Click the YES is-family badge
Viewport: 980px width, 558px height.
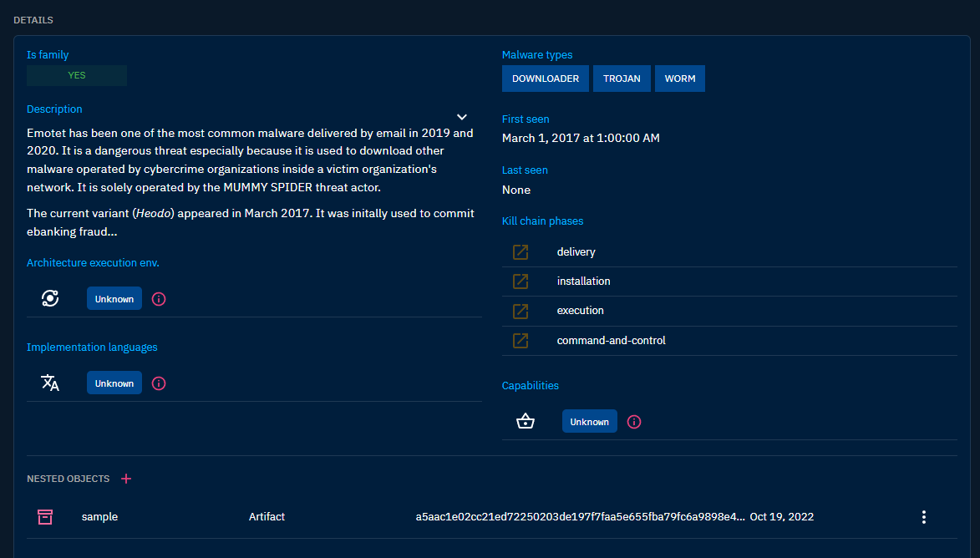click(x=77, y=75)
